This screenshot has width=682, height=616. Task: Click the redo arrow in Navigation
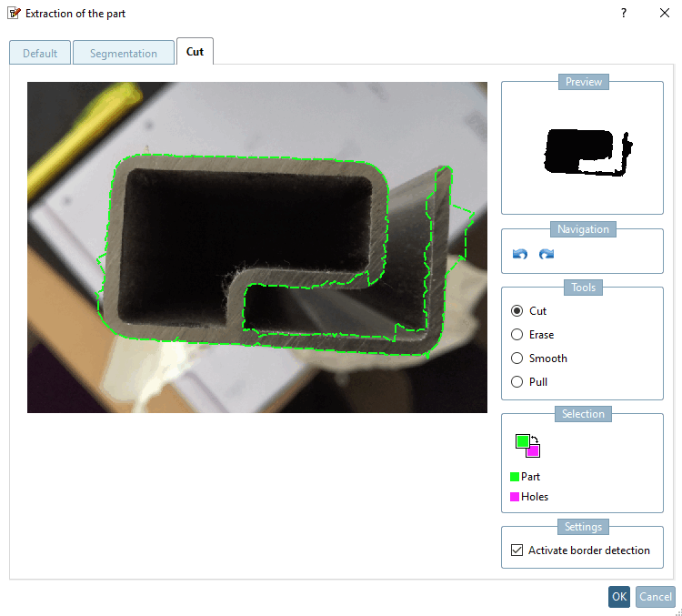(547, 254)
